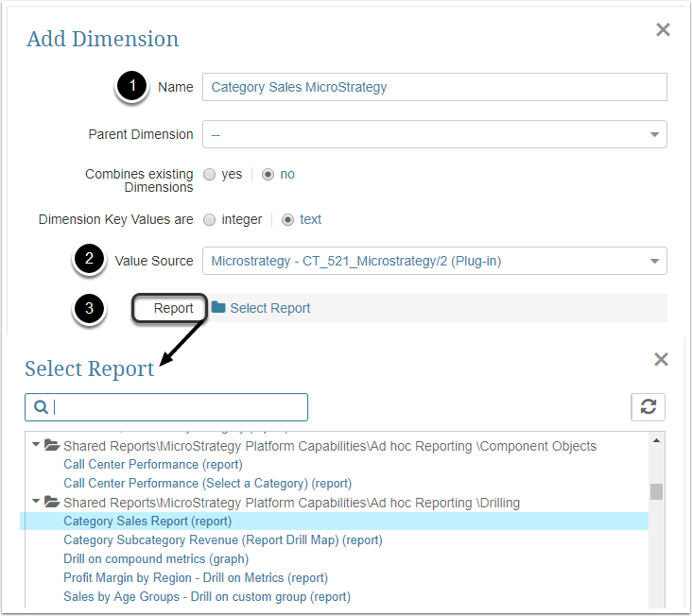The image size is (692, 616).
Task: Collapse the Component Objects folder node
Action: pyautogui.click(x=36, y=444)
